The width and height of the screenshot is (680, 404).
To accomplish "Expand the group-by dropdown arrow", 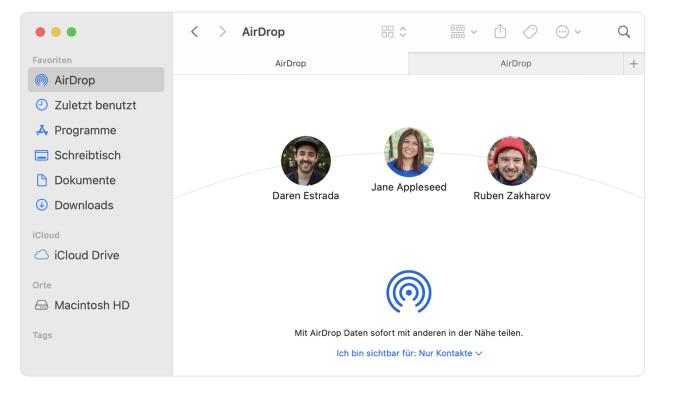I will point(474,32).
